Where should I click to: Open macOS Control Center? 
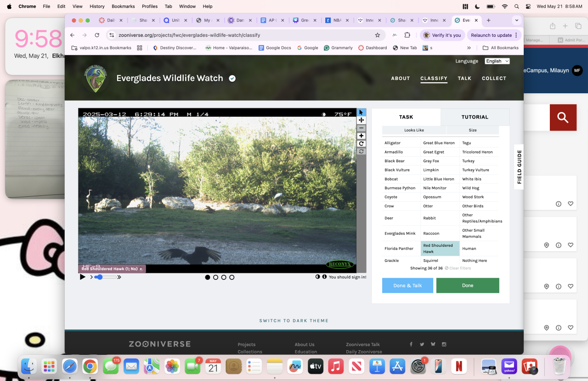click(528, 6)
